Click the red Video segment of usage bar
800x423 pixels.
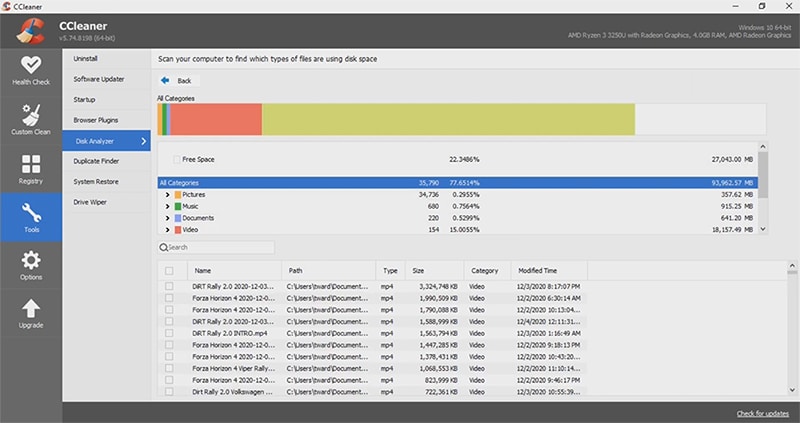(x=216, y=119)
